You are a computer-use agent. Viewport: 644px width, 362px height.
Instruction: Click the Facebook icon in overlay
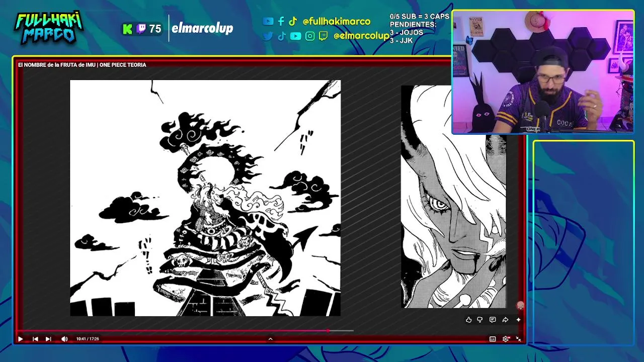(x=281, y=21)
